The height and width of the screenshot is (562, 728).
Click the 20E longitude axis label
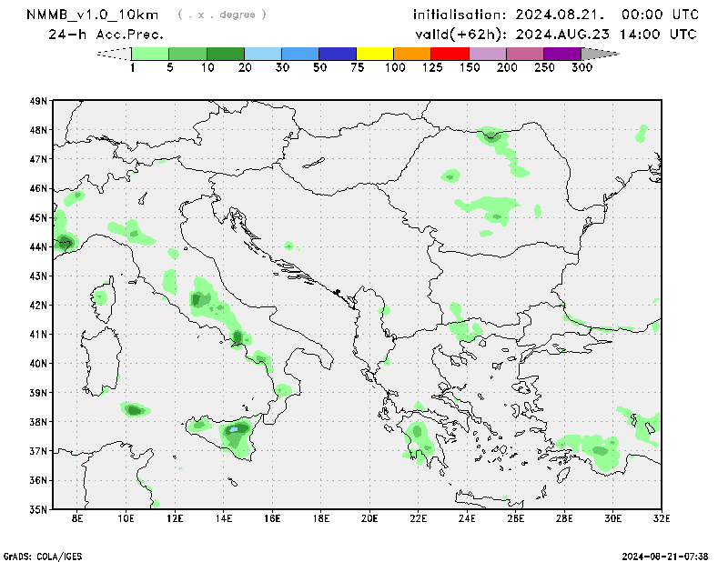(x=369, y=519)
